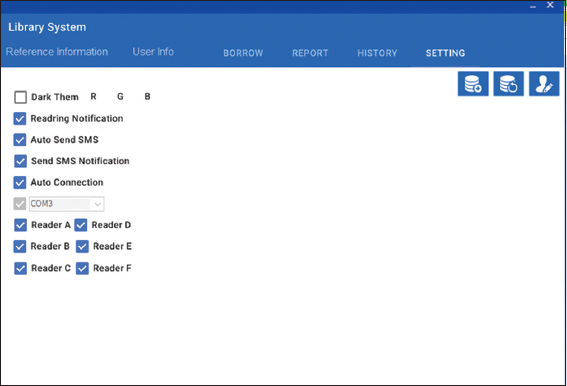Disable Send SMS Notification checkbox

20,161
